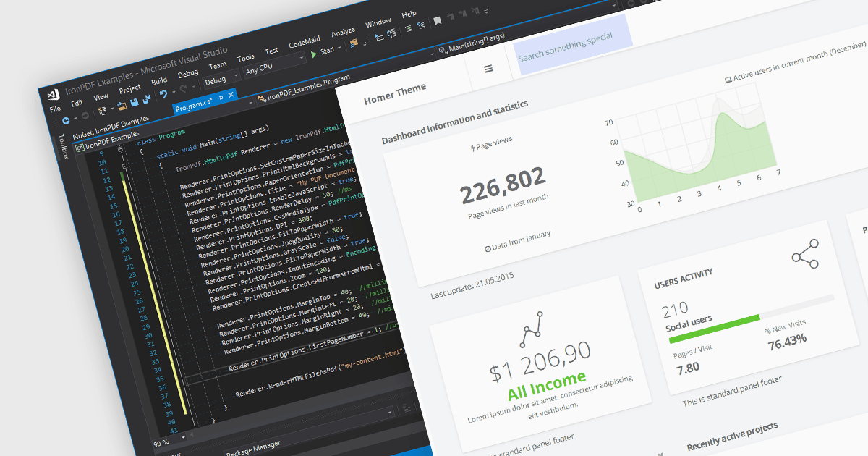The height and width of the screenshot is (456, 868).
Task: Click the Open File folder icon
Action: click(x=122, y=106)
